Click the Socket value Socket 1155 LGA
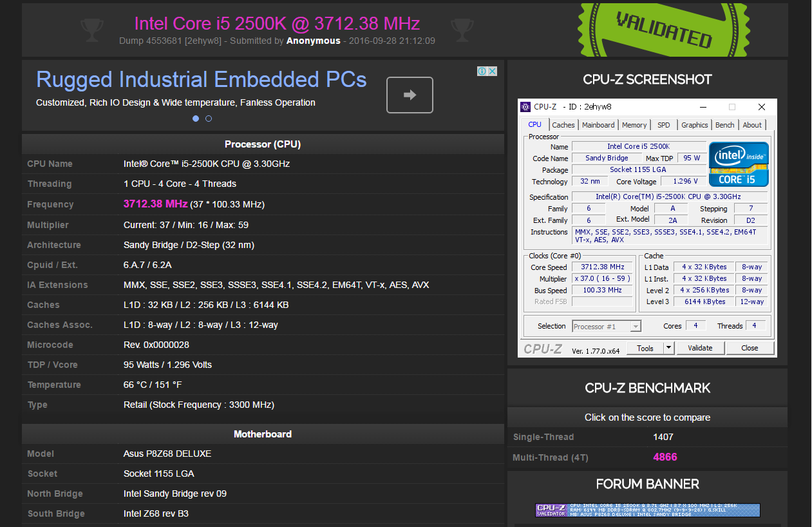This screenshot has width=812, height=527. [x=158, y=474]
